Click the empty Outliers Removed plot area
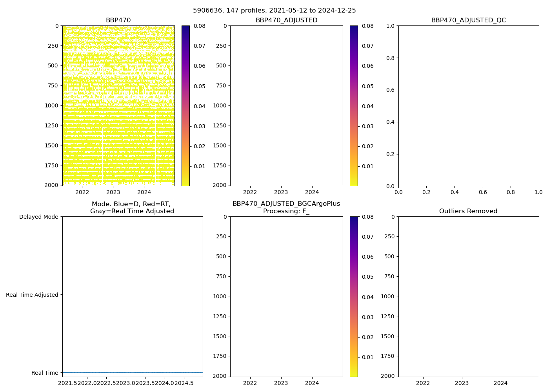This screenshot has height=392, width=549. 468,296
